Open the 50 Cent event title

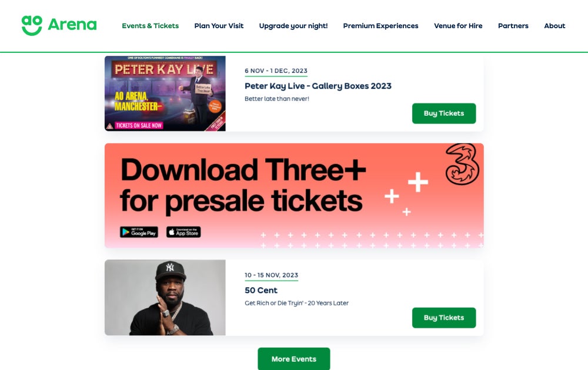pyautogui.click(x=261, y=290)
